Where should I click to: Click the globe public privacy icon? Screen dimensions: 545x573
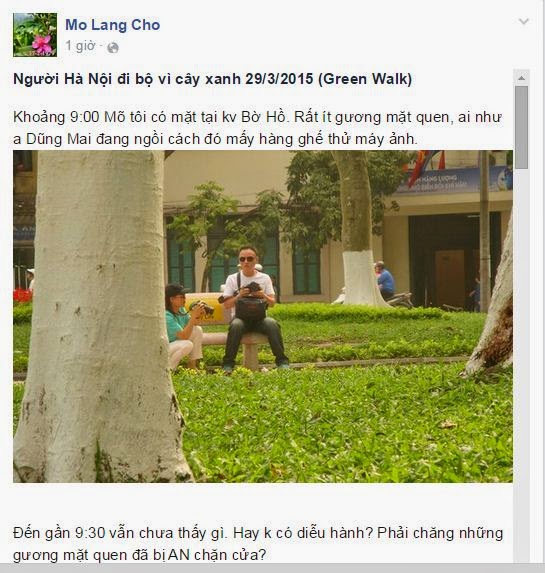coord(113,48)
